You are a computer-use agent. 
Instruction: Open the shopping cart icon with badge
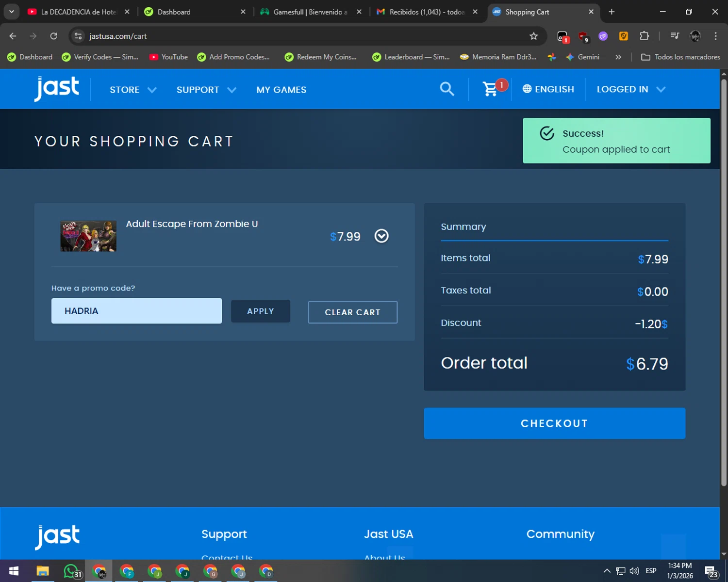pos(494,88)
